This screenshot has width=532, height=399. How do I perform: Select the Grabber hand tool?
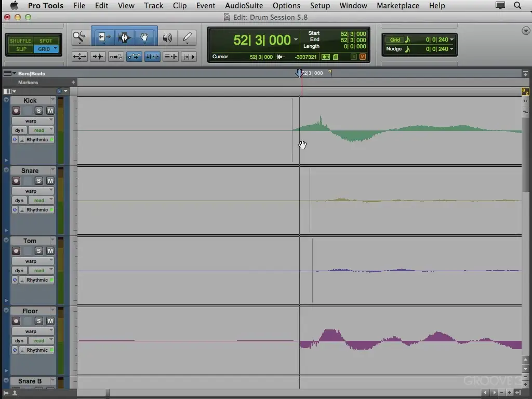(x=144, y=37)
